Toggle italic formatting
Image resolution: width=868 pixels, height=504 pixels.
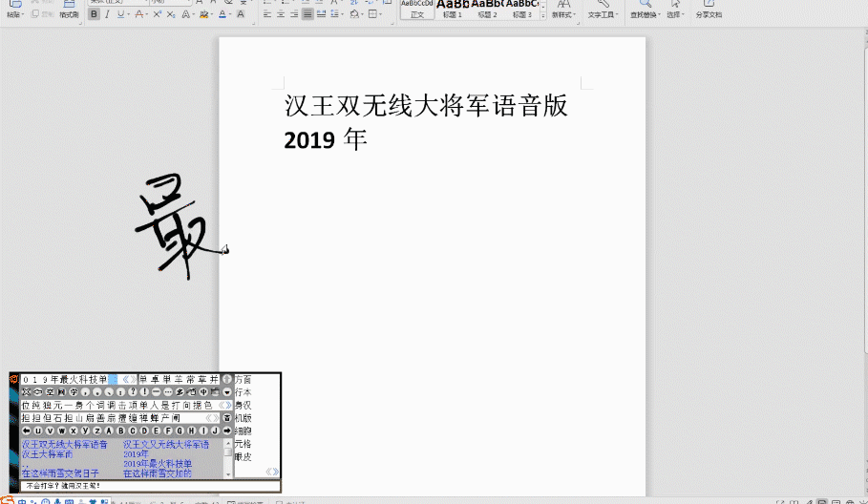click(x=107, y=14)
